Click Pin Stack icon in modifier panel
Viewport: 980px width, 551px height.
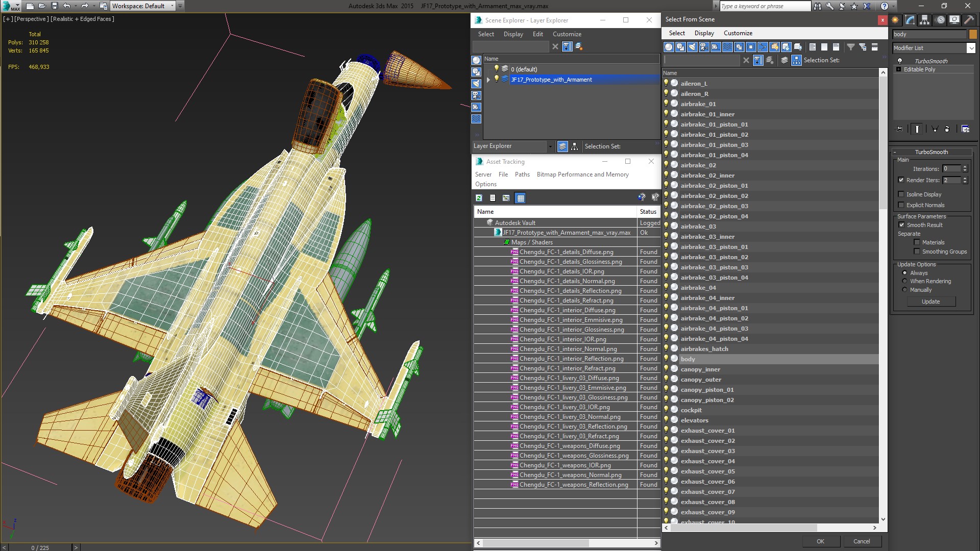tap(899, 129)
